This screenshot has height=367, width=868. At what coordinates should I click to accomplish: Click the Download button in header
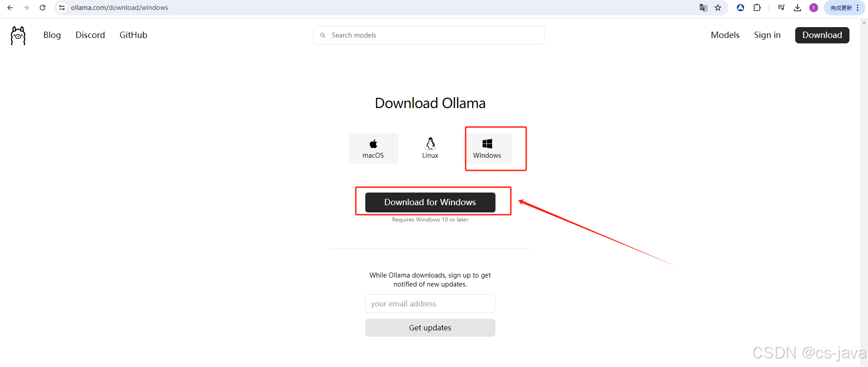tap(822, 35)
